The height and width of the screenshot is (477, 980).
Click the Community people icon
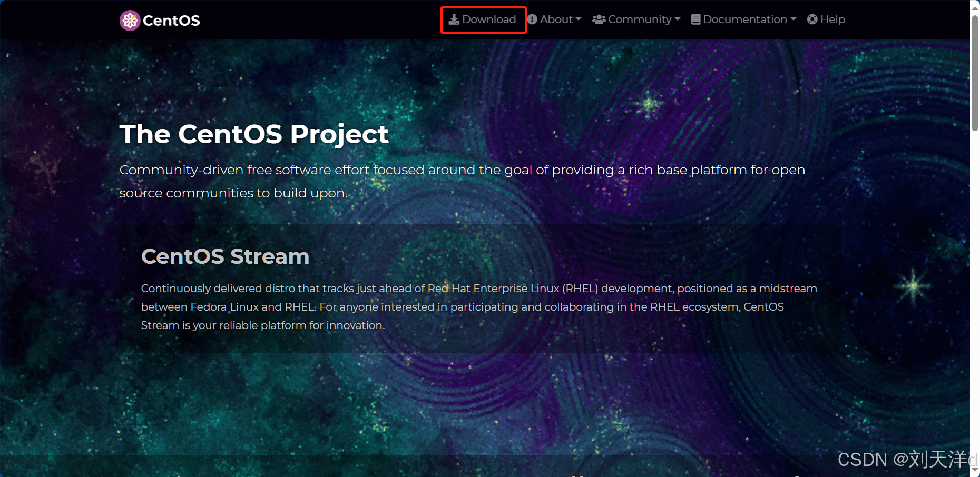(599, 19)
